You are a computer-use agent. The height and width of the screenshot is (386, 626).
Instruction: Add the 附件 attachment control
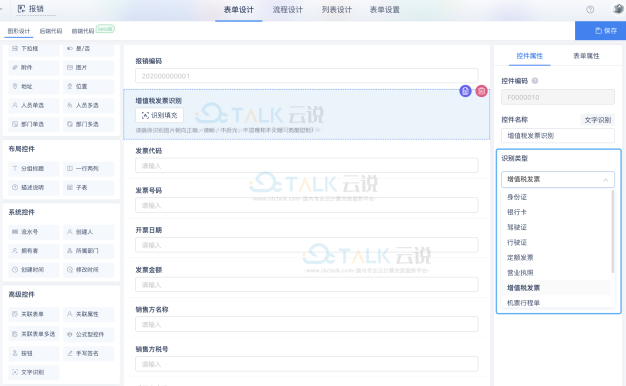34,67
